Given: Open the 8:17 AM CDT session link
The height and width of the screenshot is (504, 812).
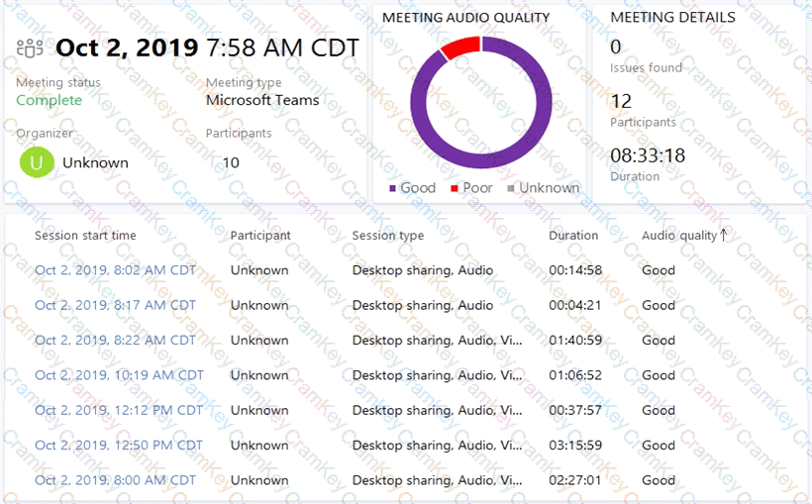Looking at the screenshot, I should pos(115,305).
